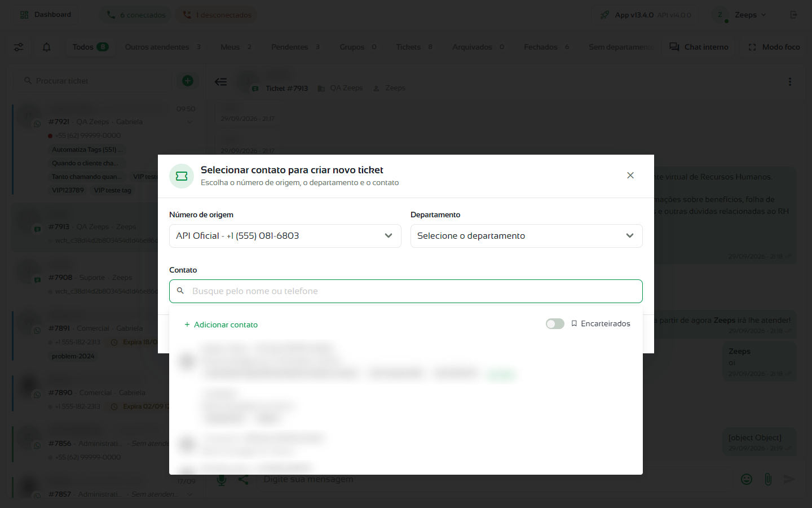This screenshot has height=508, width=812.
Task: Select the Arquivados tab
Action: (478, 47)
